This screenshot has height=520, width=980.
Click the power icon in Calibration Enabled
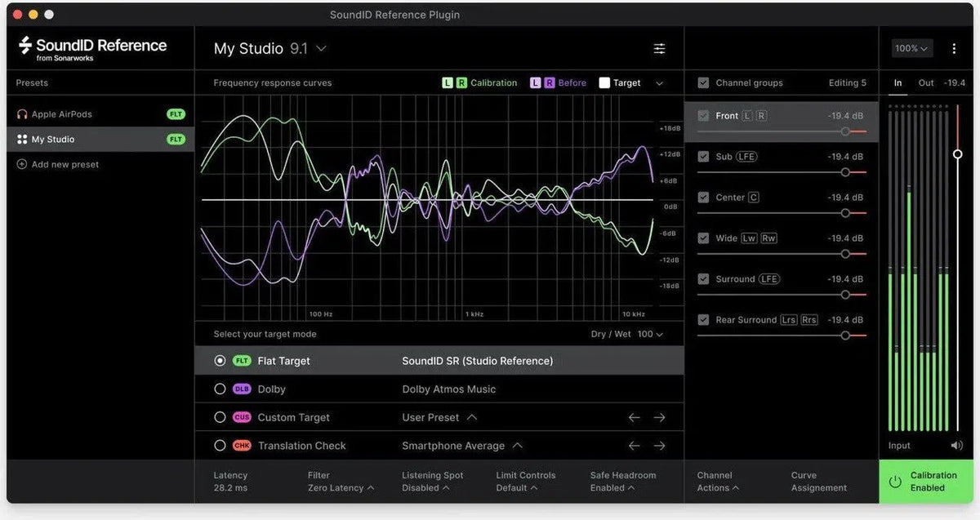click(x=896, y=482)
